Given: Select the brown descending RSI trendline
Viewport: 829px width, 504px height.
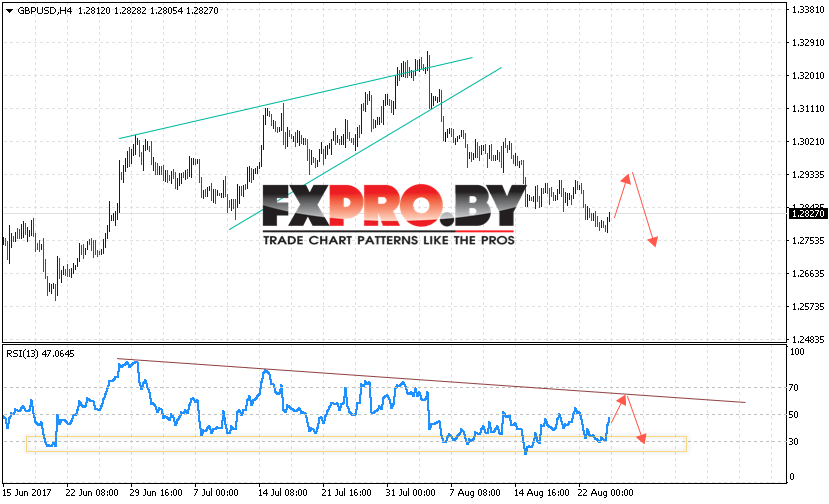Looking at the screenshot, I should [x=431, y=381].
